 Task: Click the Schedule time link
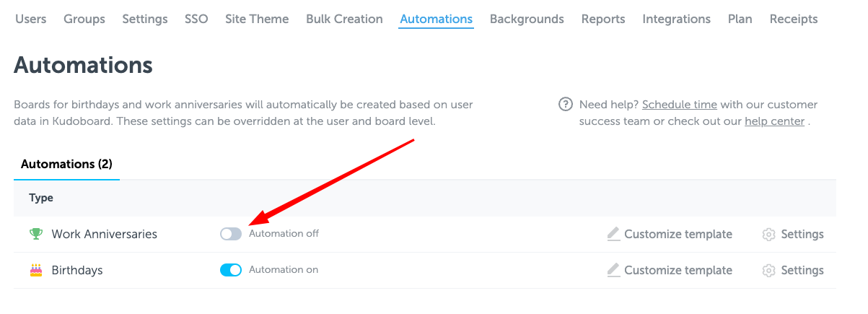pyautogui.click(x=680, y=105)
